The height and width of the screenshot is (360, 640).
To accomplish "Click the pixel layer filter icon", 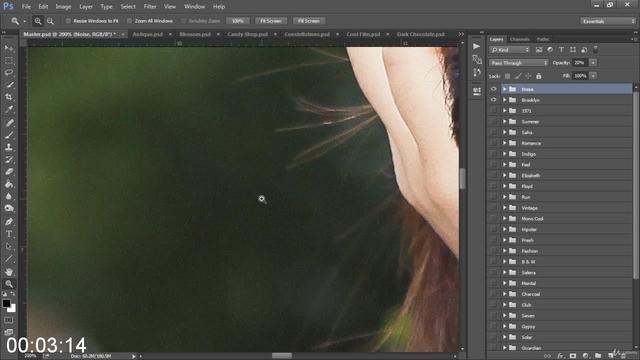I will (x=539, y=50).
